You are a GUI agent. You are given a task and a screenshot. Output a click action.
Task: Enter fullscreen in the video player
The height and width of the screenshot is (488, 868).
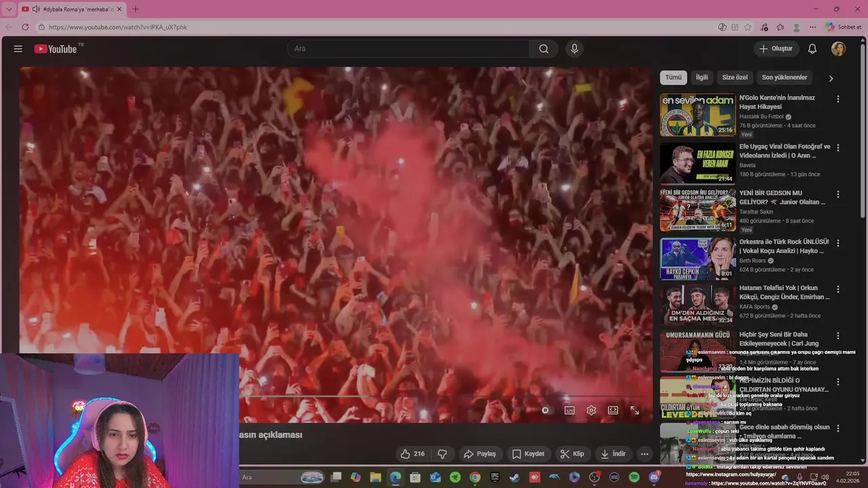(x=635, y=410)
